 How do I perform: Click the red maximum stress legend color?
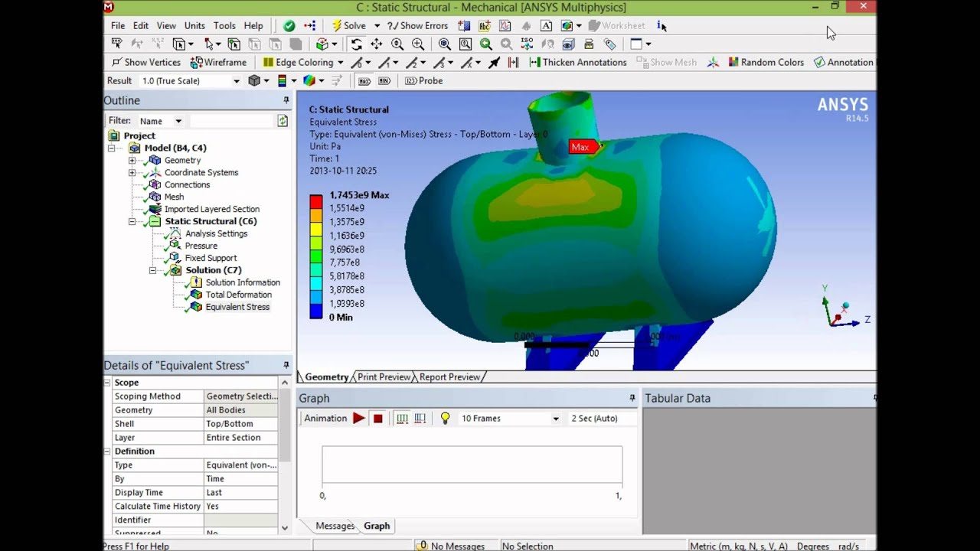[x=315, y=202]
